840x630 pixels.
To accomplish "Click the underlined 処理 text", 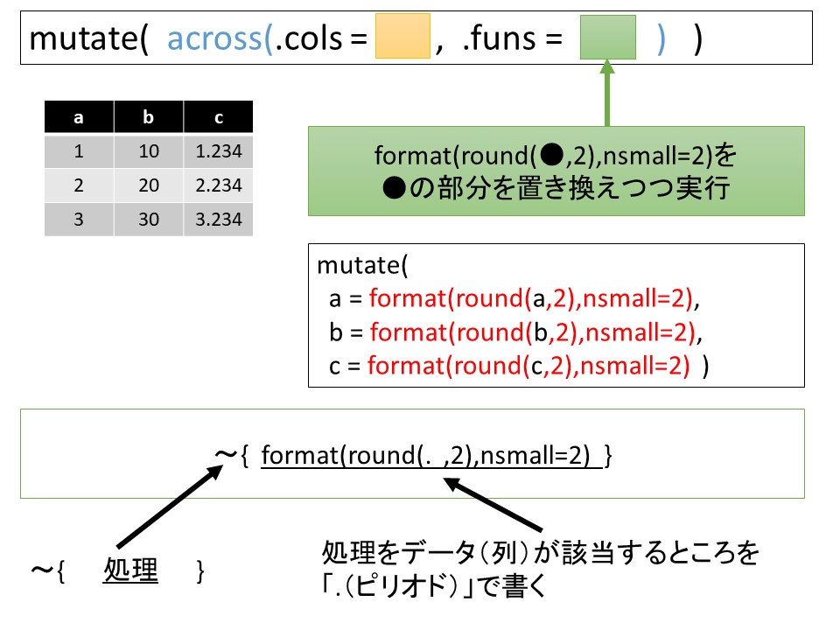I will coord(130,570).
